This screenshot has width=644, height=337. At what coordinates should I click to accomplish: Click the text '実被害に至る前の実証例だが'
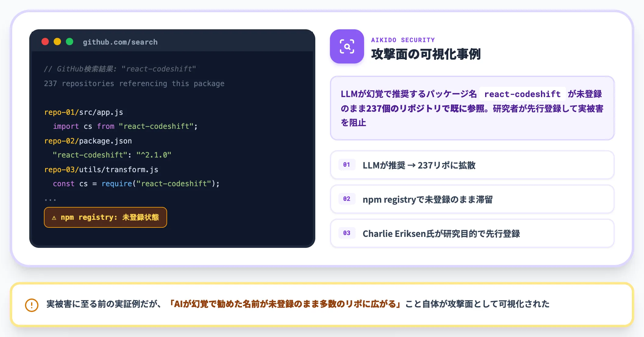104,304
